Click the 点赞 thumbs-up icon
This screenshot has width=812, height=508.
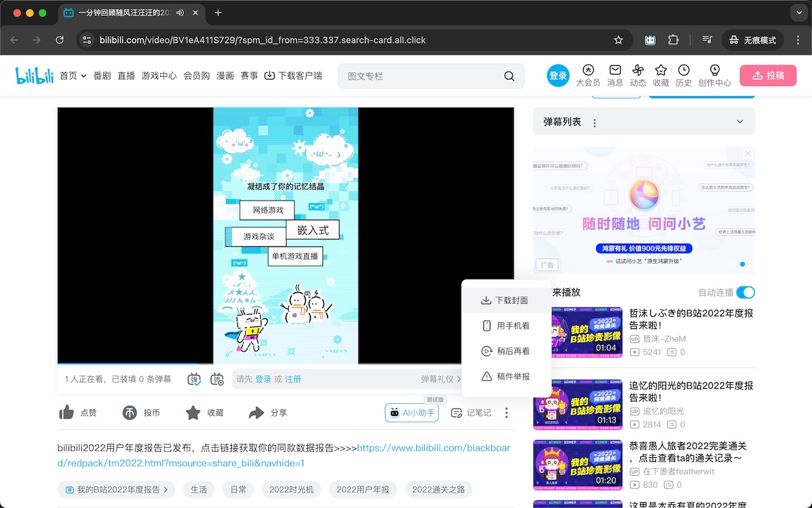(67, 413)
